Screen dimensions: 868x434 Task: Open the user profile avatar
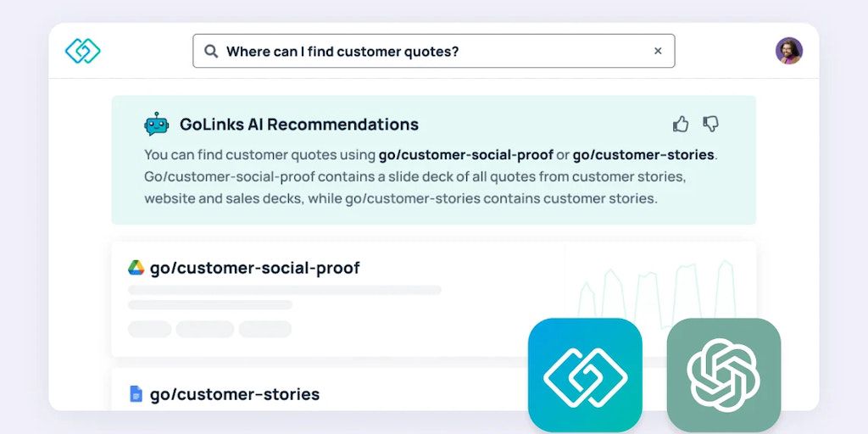pos(788,51)
